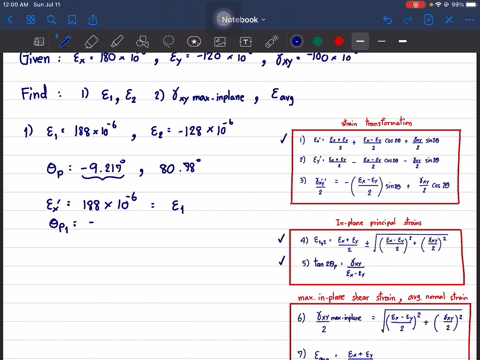Tap the battery indicator in status bar
The width and height of the screenshot is (480, 360).
click(x=471, y=5)
